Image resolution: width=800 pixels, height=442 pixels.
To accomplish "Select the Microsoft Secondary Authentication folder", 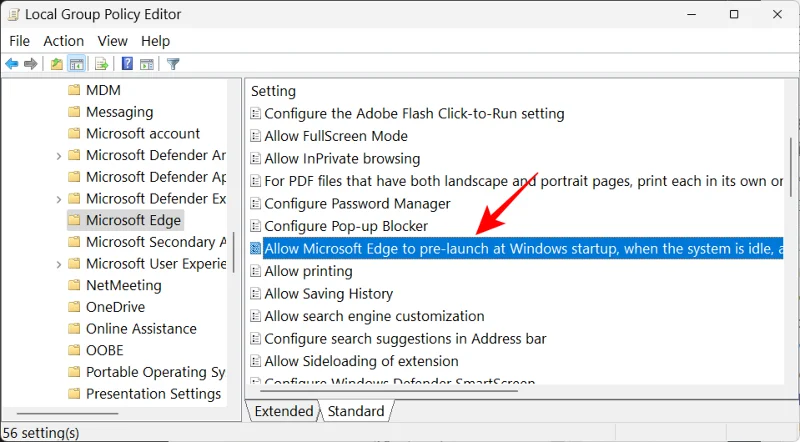I will tap(147, 242).
